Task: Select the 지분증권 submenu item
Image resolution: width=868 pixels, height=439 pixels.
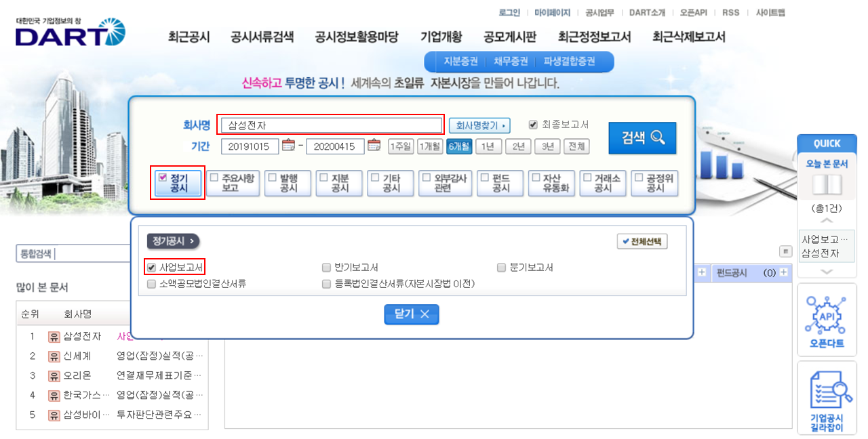Action: (460, 62)
